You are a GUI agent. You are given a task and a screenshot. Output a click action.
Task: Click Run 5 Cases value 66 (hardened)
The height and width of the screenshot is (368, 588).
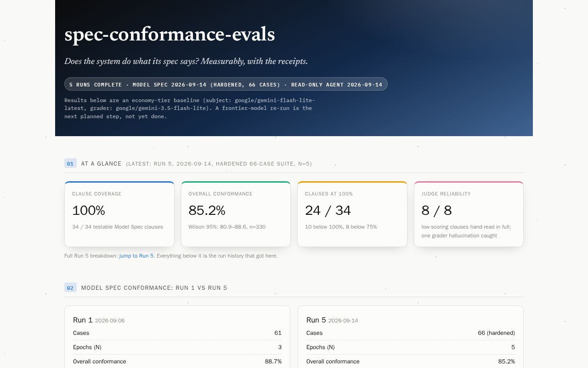pyautogui.click(x=496, y=333)
